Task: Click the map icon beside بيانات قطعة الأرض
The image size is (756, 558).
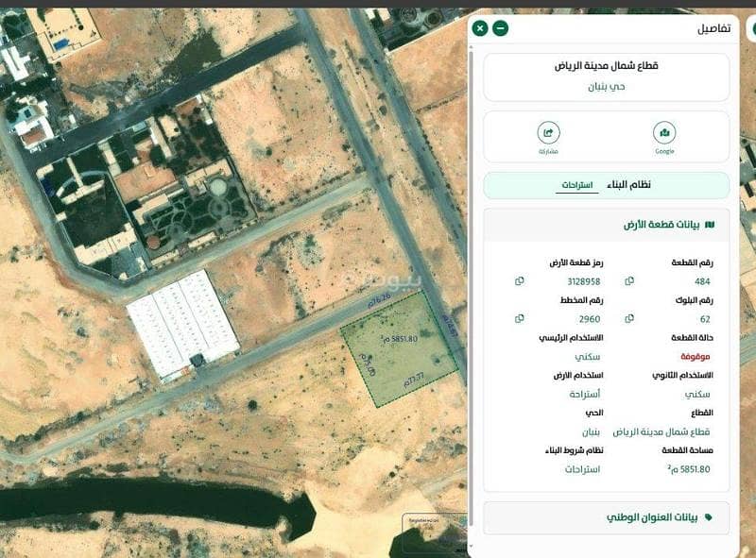Action: pyautogui.click(x=710, y=225)
